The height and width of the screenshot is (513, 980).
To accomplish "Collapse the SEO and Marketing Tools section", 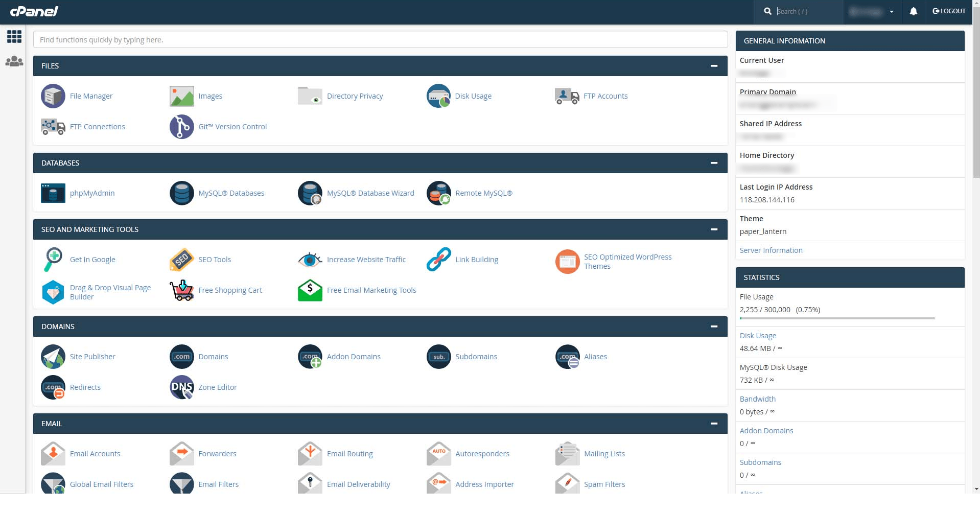I will click(x=714, y=229).
